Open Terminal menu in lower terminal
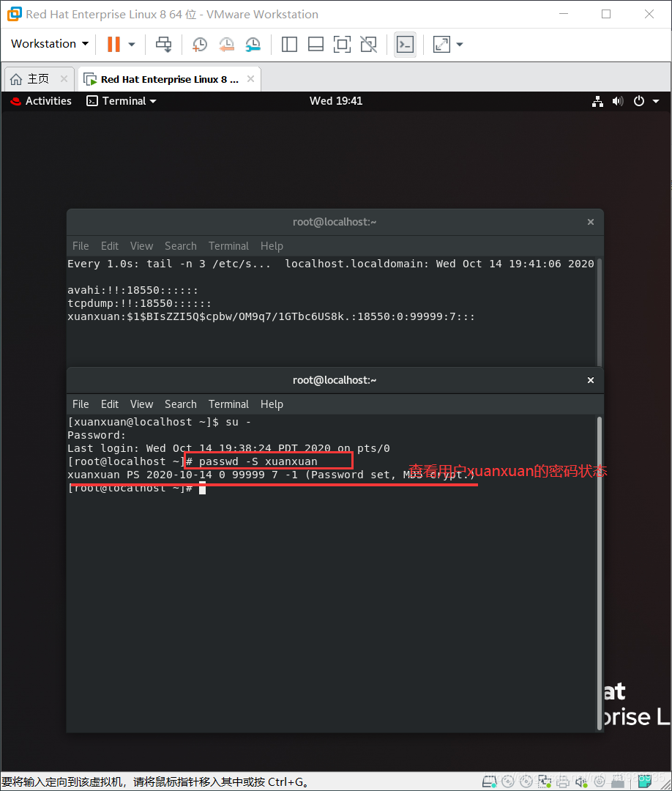This screenshot has height=791, width=672. pos(229,404)
